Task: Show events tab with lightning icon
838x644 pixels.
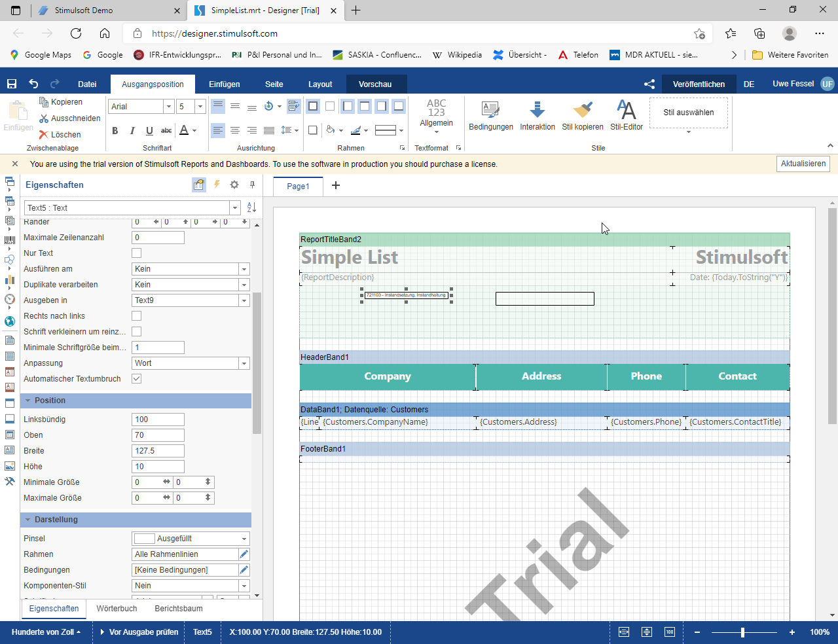Action: pyautogui.click(x=217, y=185)
